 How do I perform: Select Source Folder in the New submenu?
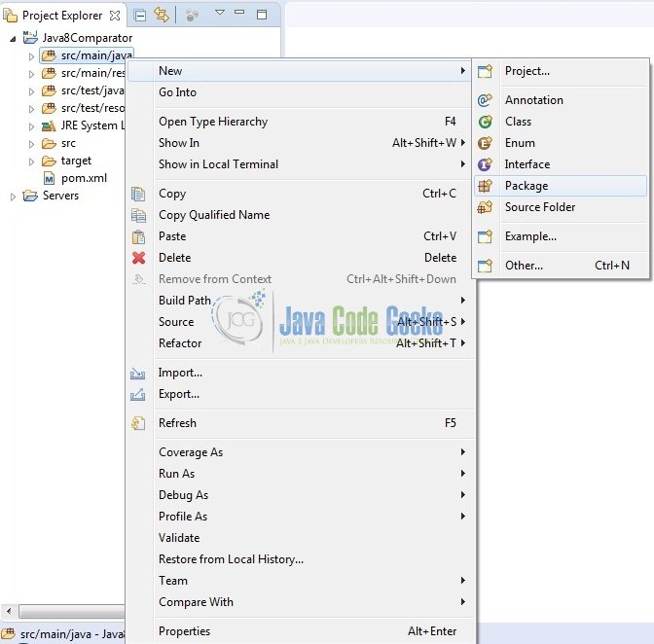coord(561,207)
